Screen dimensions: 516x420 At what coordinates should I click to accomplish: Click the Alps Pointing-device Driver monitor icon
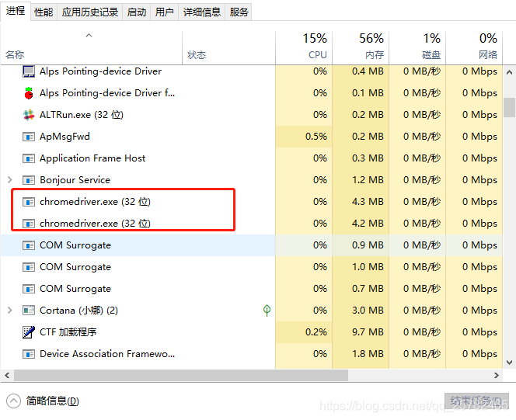(x=29, y=71)
